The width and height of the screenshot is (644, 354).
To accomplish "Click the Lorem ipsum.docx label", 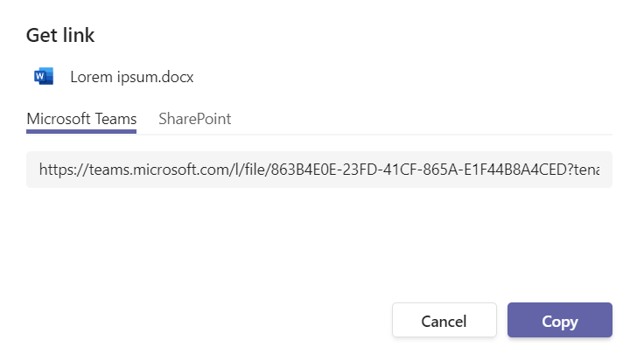I will click(x=131, y=77).
